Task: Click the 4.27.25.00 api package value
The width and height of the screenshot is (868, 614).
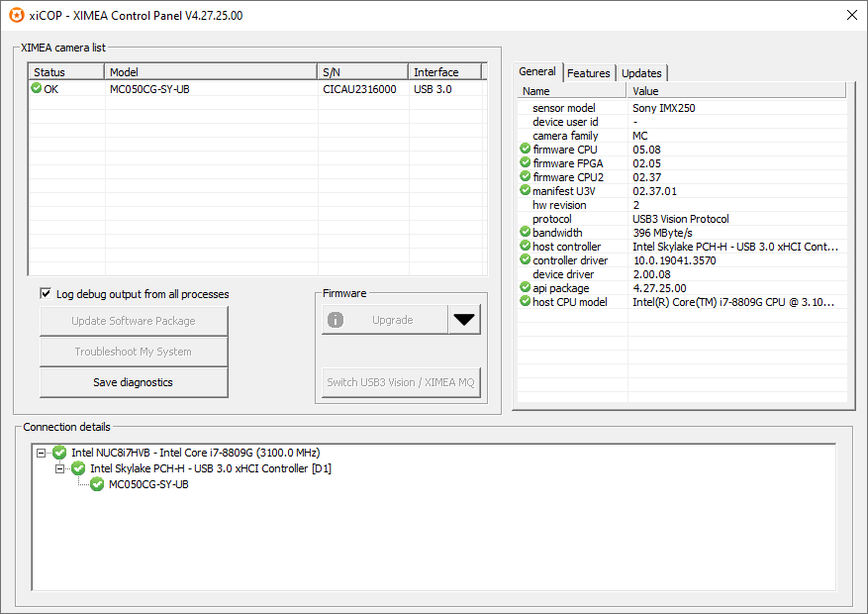Action: pos(659,288)
